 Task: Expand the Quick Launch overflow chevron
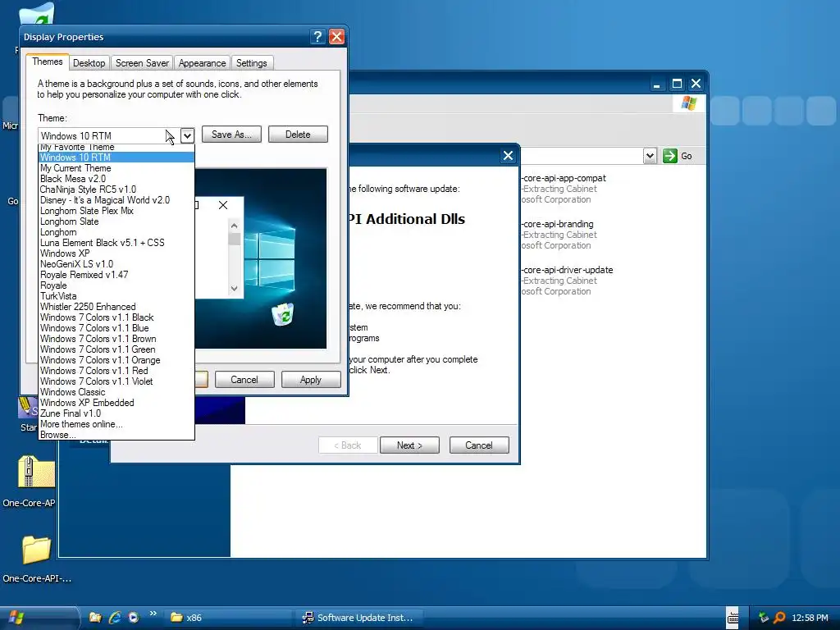pyautogui.click(x=153, y=614)
